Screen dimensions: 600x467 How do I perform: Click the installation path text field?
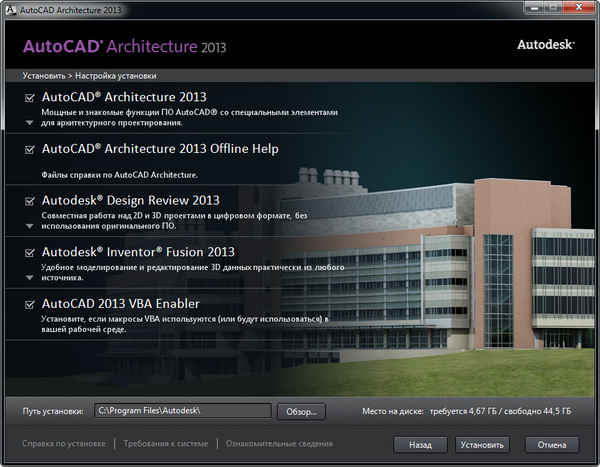pyautogui.click(x=182, y=410)
